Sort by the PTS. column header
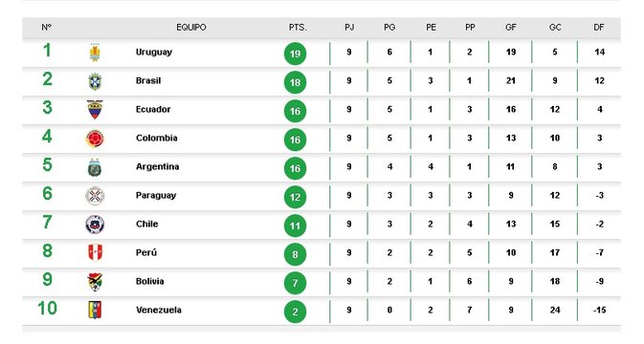 [x=298, y=28]
